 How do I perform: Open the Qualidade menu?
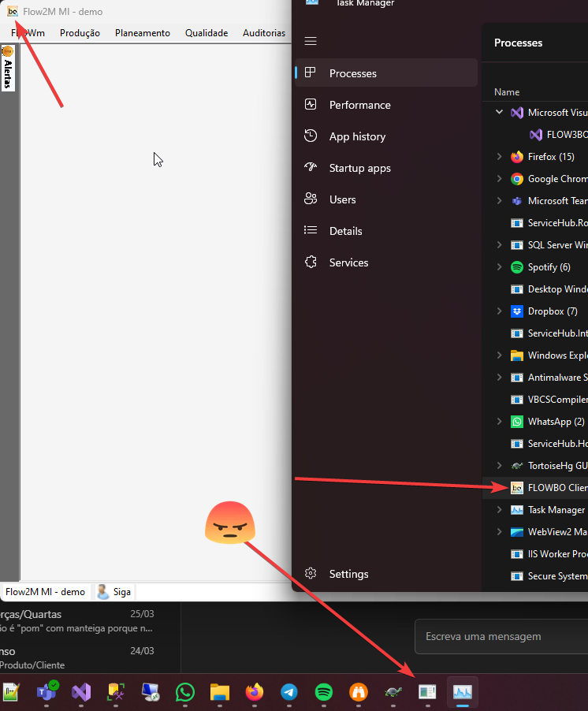click(x=207, y=33)
